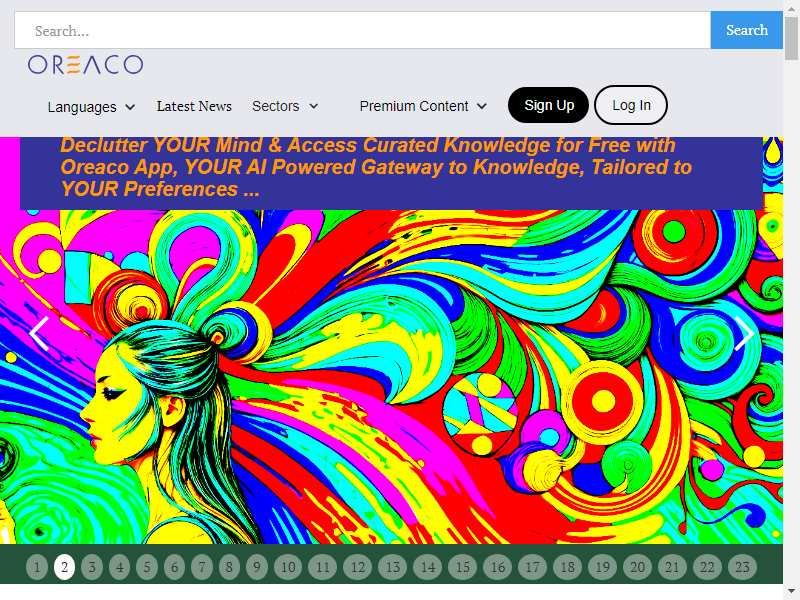Jump to slide 18 indicator
The width and height of the screenshot is (800, 600).
pyautogui.click(x=567, y=567)
